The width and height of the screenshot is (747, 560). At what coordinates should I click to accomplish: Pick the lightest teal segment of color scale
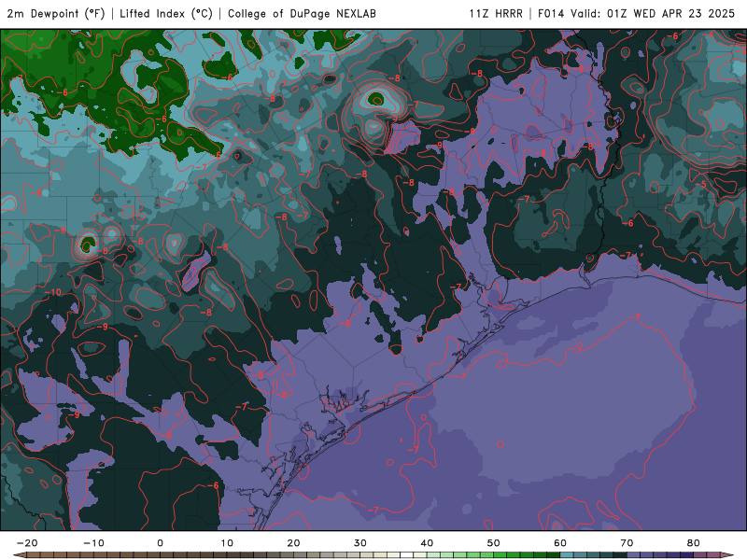[x=567, y=555]
